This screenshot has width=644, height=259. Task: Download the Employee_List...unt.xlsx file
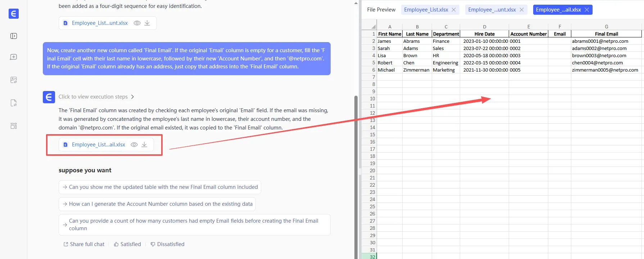[147, 23]
